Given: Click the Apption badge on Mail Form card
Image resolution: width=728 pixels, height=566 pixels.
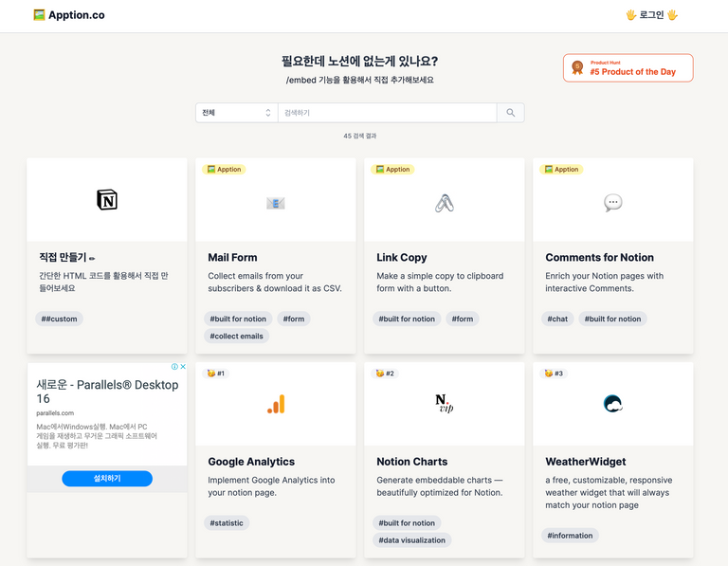Looking at the screenshot, I should click(224, 170).
